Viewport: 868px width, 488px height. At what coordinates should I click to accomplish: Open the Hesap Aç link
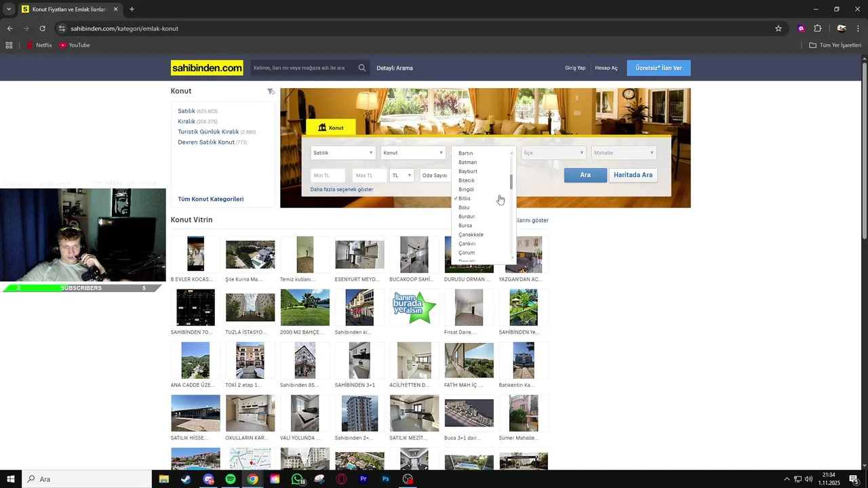[x=606, y=68]
